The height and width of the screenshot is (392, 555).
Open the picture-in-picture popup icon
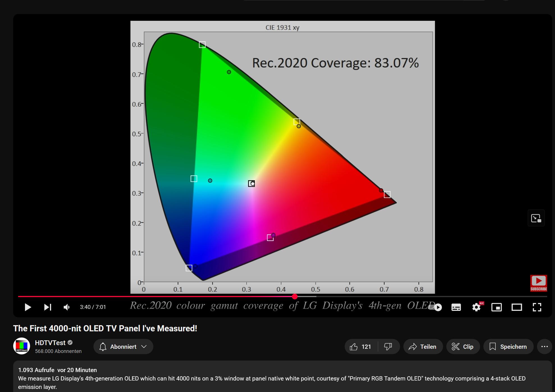click(536, 218)
